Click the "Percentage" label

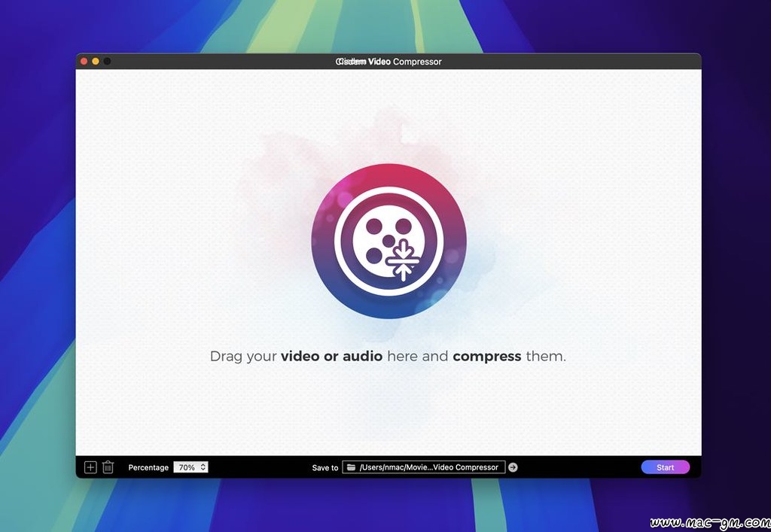tap(148, 467)
